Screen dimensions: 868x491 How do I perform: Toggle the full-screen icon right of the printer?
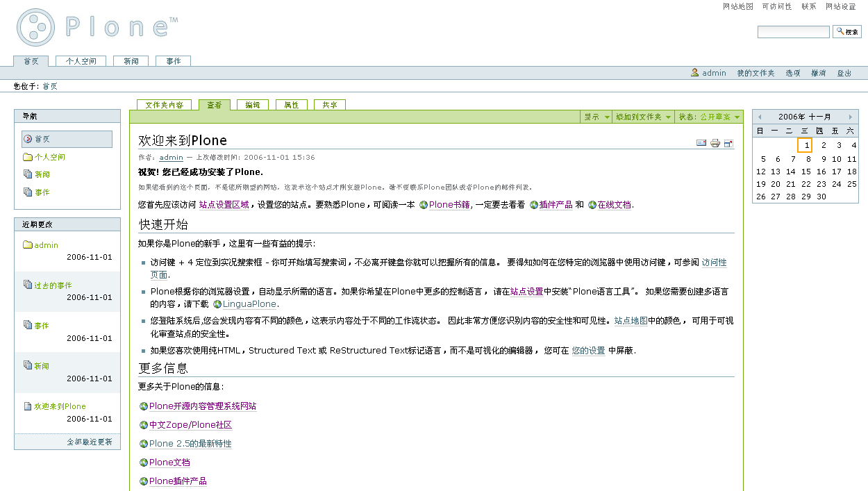point(728,143)
